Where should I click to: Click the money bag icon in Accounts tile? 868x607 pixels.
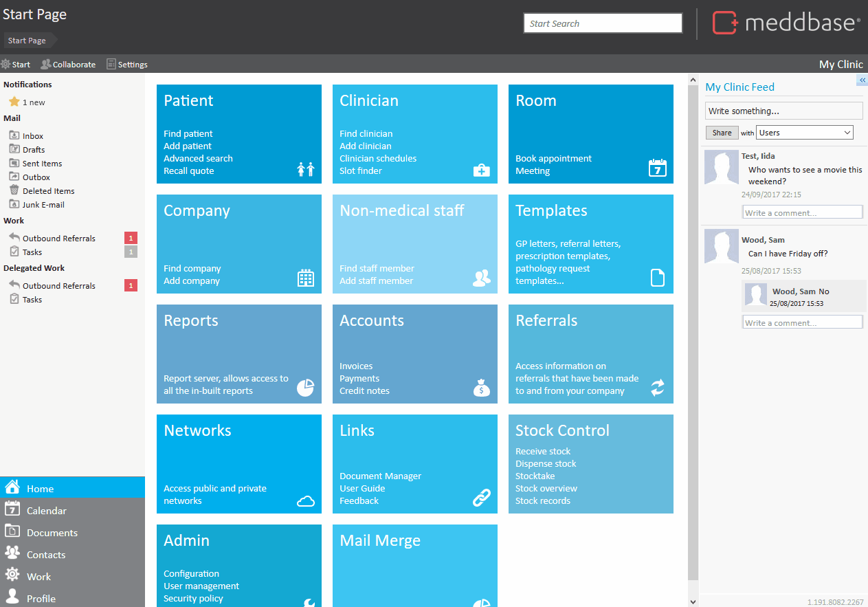[482, 388]
